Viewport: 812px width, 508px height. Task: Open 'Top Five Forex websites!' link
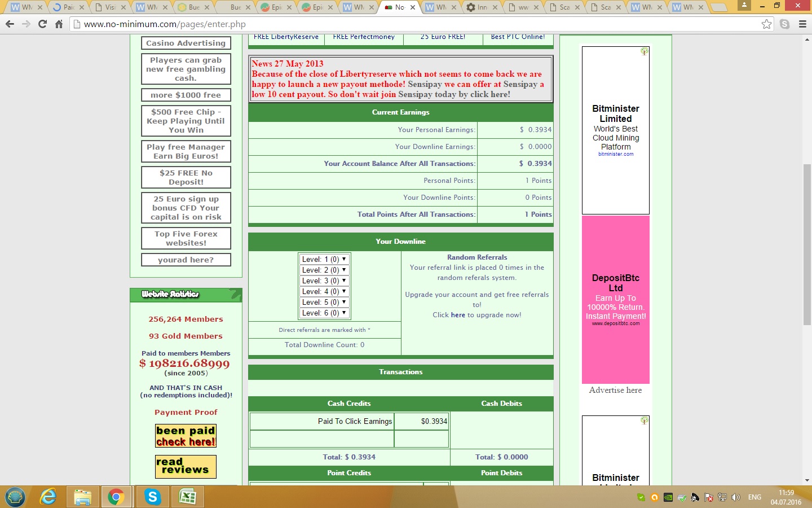pyautogui.click(x=186, y=238)
